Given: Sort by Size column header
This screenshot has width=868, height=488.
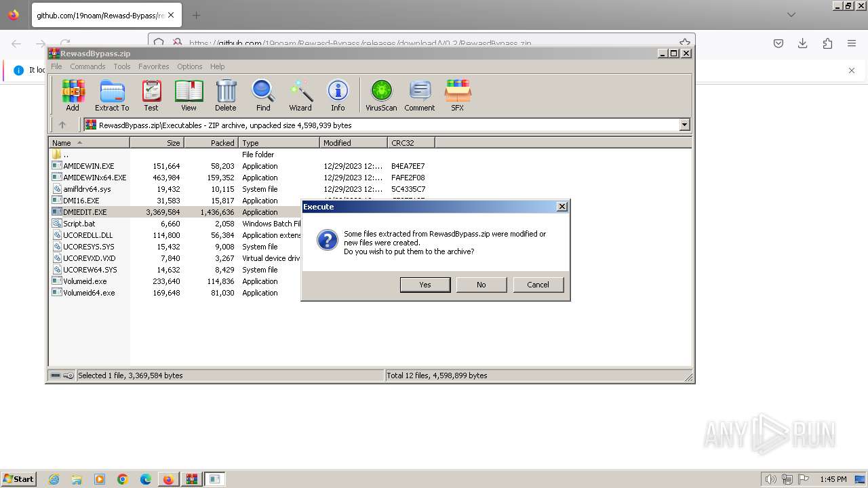Looking at the screenshot, I should [x=157, y=143].
